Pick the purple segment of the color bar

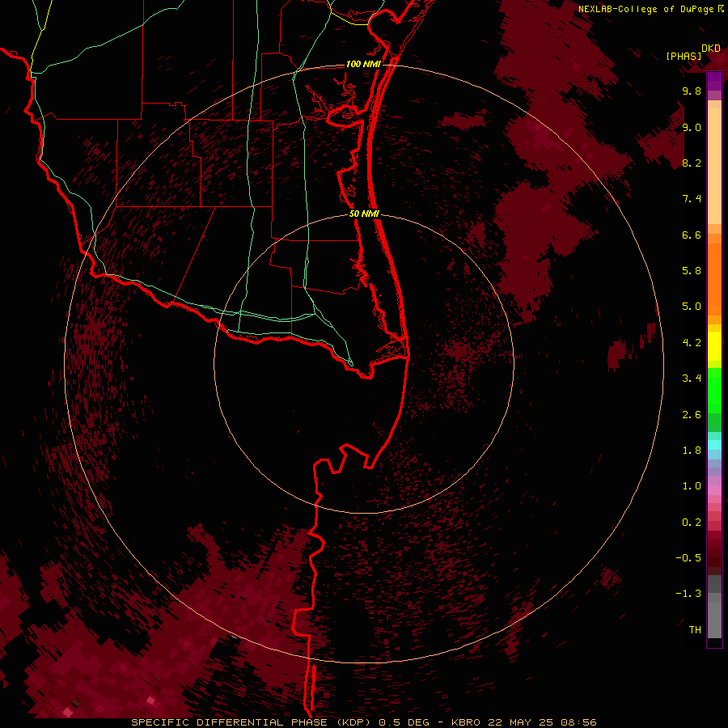(714, 81)
